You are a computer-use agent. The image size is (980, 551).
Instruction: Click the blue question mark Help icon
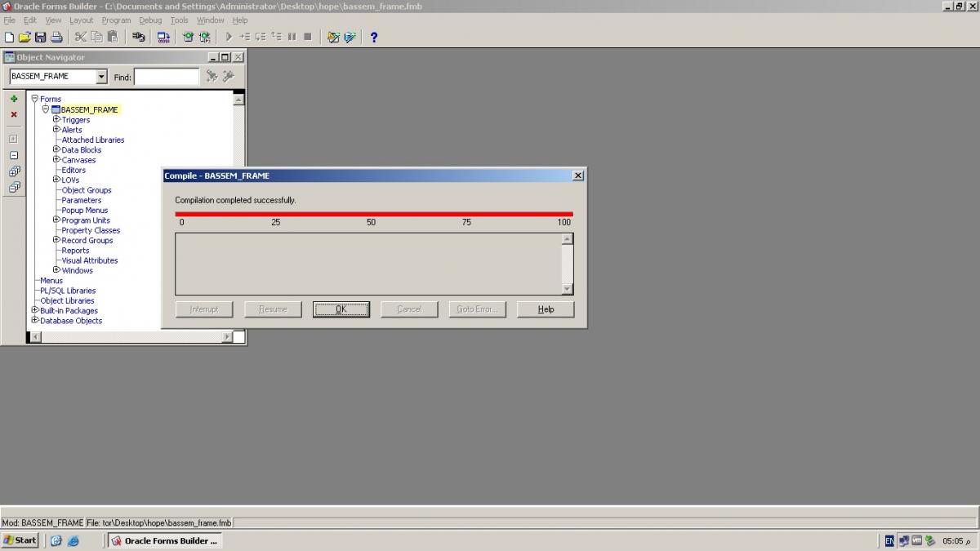click(x=374, y=37)
